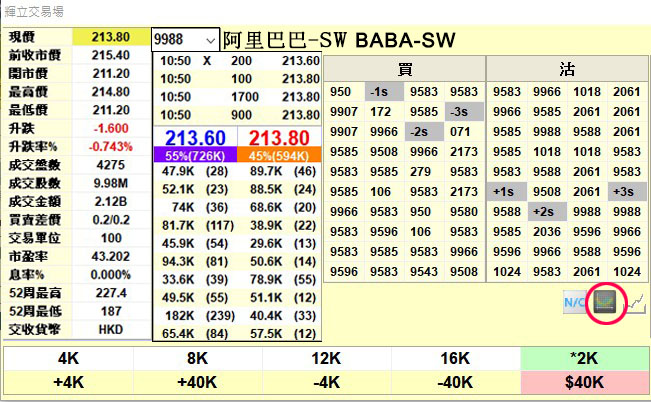Click the 最高價 value 214.80
The height and width of the screenshot is (402, 651).
pos(111,92)
